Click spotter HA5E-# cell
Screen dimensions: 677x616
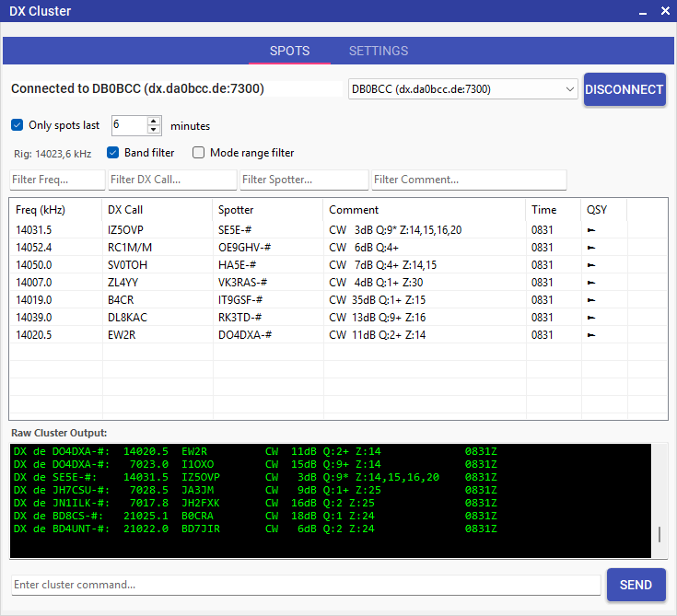click(237, 265)
